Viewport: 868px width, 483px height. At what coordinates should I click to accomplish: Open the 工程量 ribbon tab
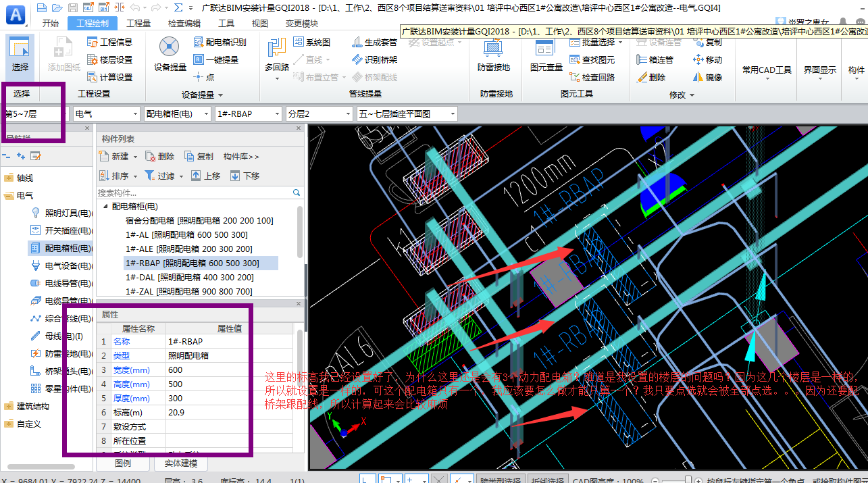[x=138, y=23]
